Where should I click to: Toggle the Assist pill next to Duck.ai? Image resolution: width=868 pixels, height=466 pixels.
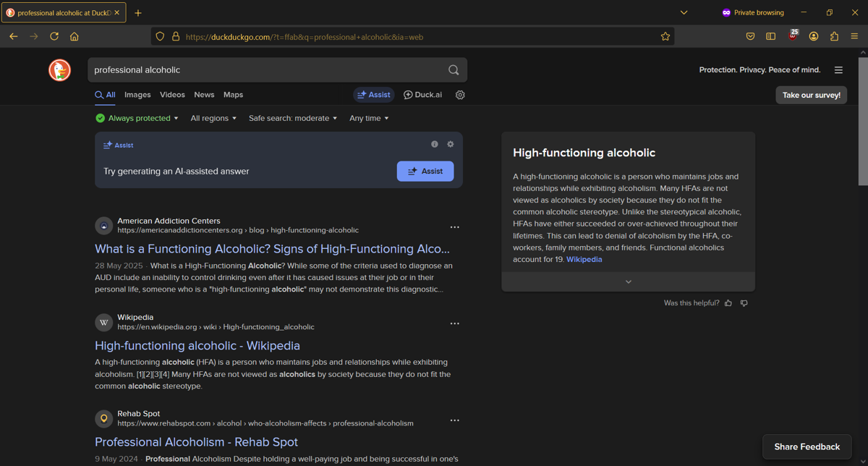click(x=373, y=95)
